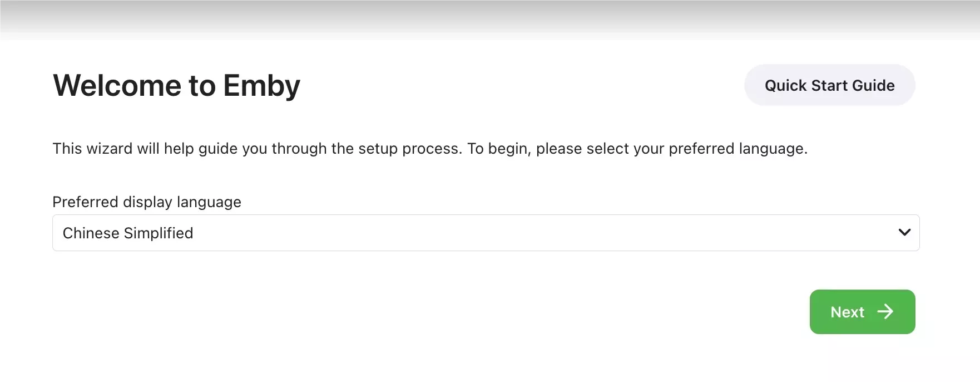Click the Welcome to Emby heading

tap(176, 86)
